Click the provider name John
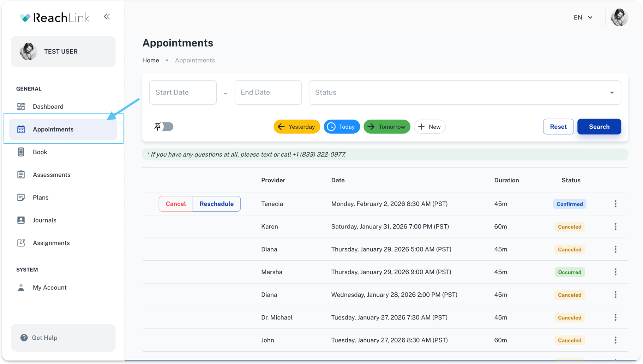Screen dimensions: 643x364 coord(268,340)
